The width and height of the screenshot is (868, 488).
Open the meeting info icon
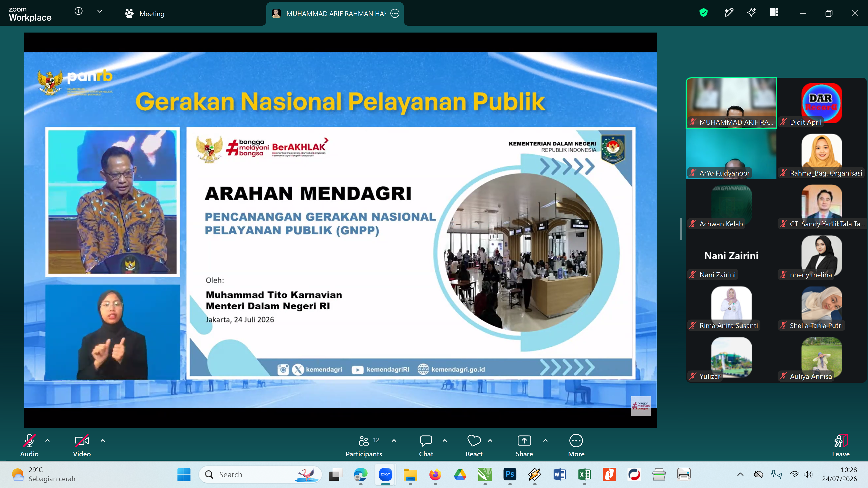(x=78, y=12)
